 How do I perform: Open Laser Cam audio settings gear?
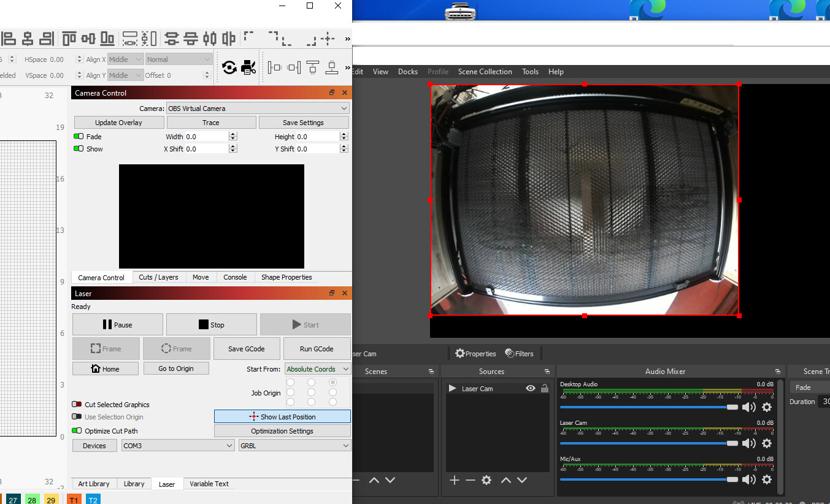(767, 443)
